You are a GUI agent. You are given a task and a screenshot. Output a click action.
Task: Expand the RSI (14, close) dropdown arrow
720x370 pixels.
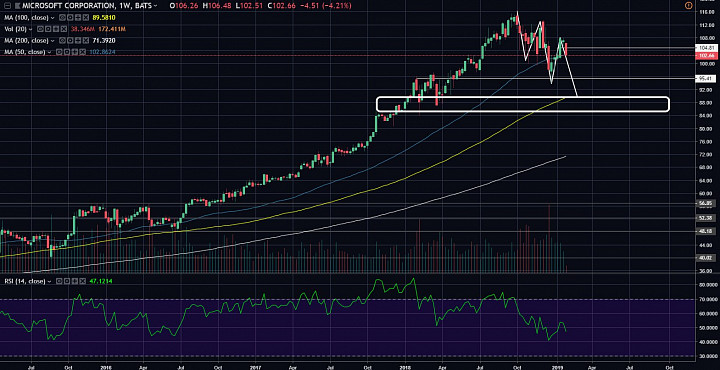(x=50, y=281)
